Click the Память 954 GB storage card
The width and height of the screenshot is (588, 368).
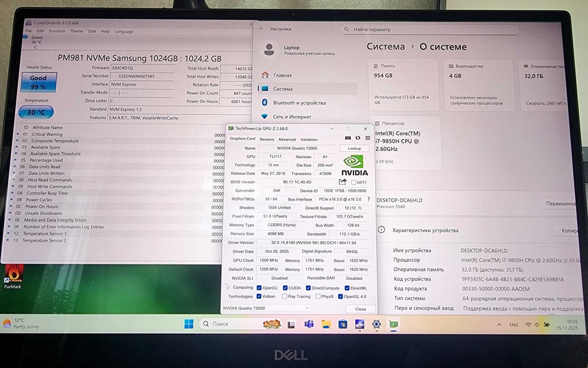coord(403,85)
